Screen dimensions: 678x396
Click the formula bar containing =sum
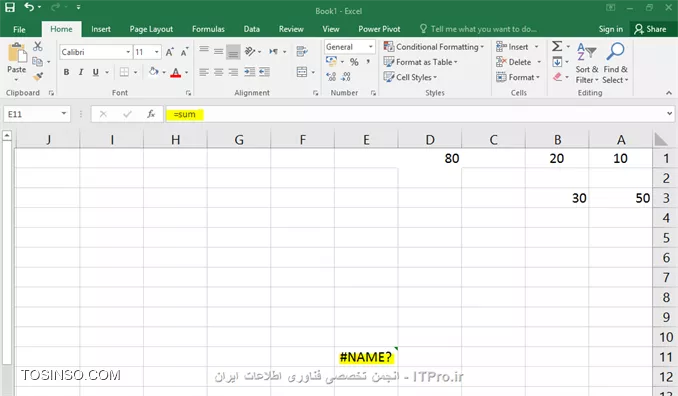pyautogui.click(x=419, y=114)
